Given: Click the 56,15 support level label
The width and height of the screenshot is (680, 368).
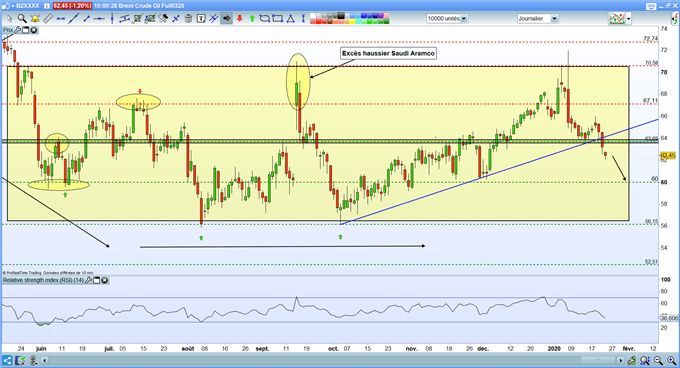Looking at the screenshot, I should (651, 221).
